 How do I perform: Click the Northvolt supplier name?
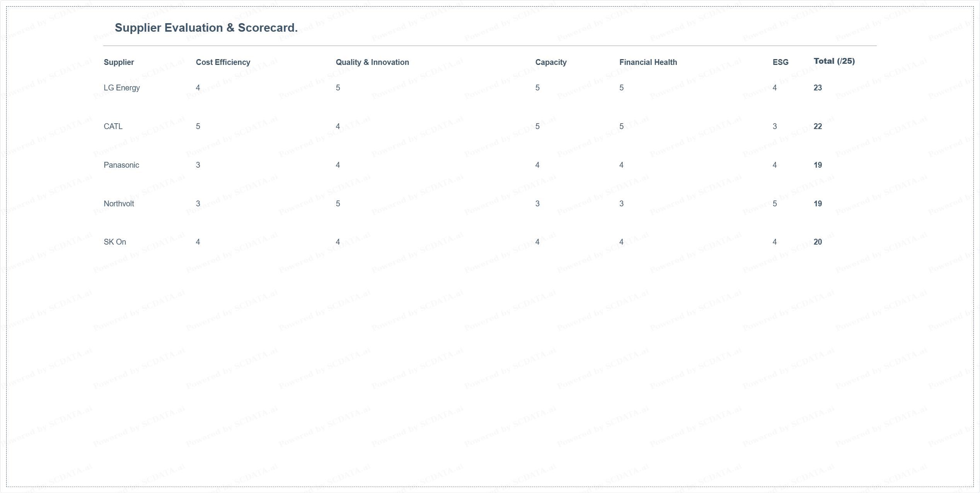point(119,204)
